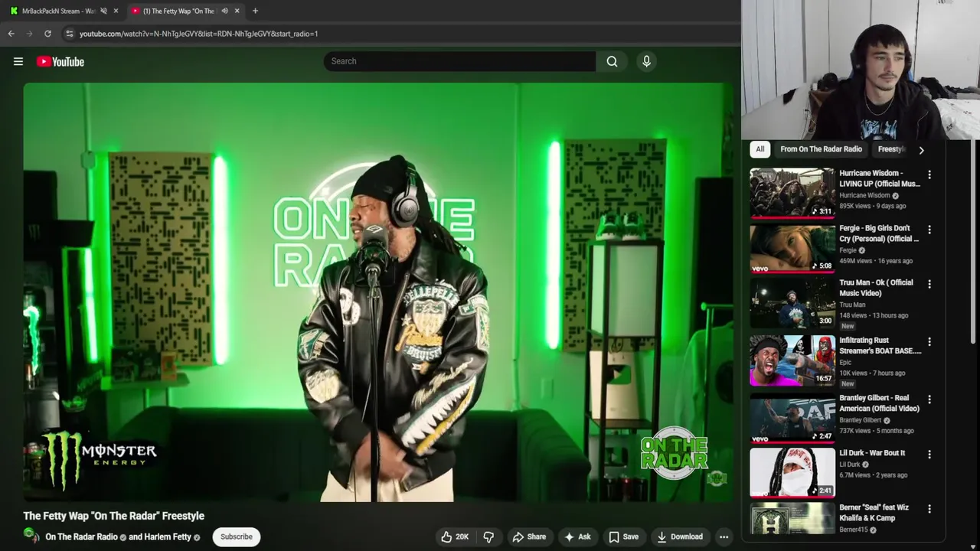Unmute the MrBackPackN Stream tab
The image size is (980, 551).
103,11
